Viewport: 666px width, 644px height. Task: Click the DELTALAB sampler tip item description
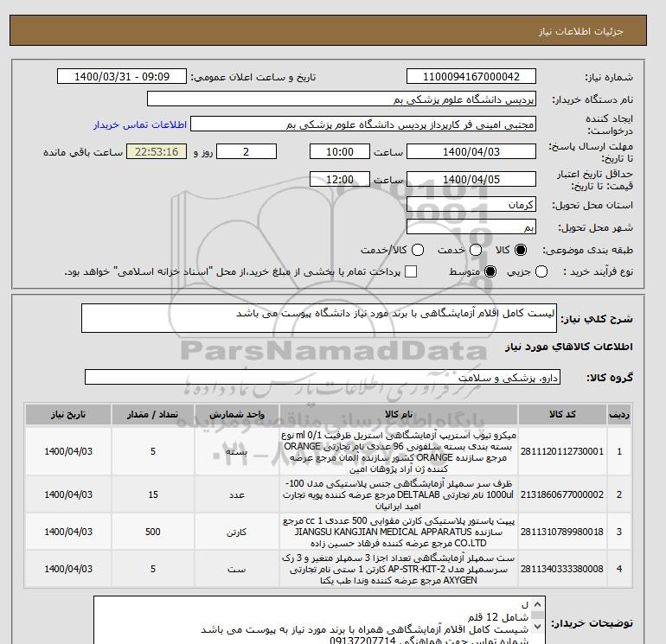pyautogui.click(x=399, y=494)
